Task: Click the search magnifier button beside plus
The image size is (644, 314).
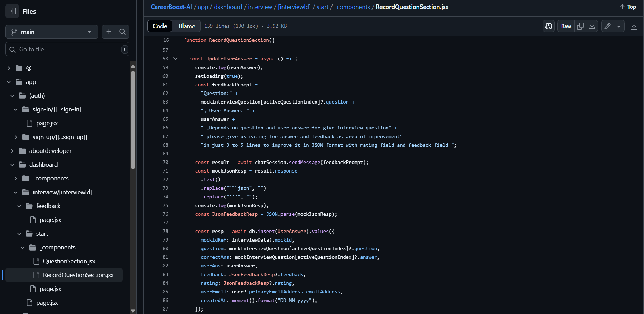Action: tap(122, 32)
